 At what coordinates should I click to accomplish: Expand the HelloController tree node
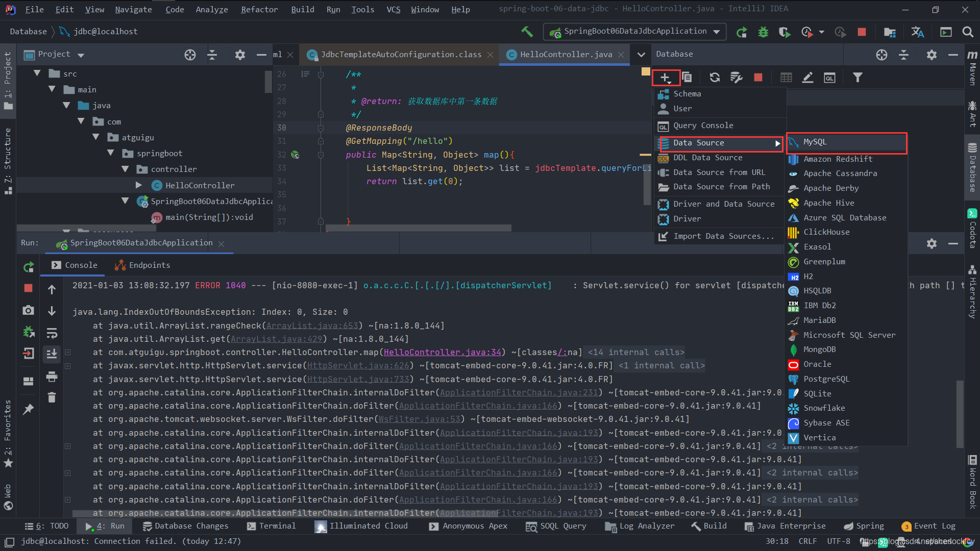tap(139, 185)
